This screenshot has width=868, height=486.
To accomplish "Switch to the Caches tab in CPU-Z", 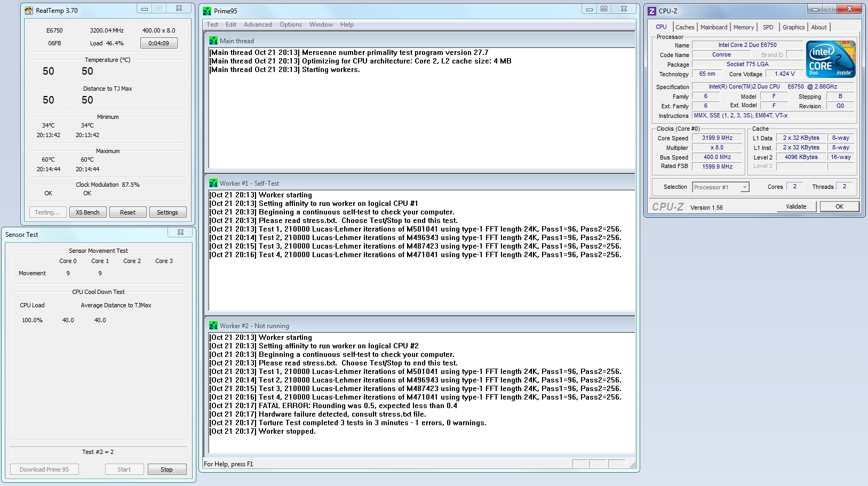I will 685,27.
